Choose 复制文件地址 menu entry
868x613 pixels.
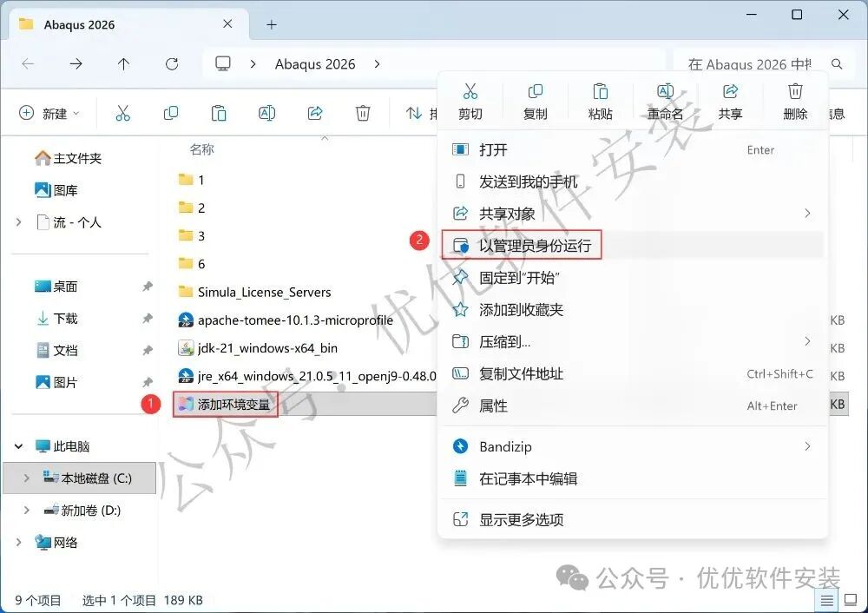[x=633, y=373]
